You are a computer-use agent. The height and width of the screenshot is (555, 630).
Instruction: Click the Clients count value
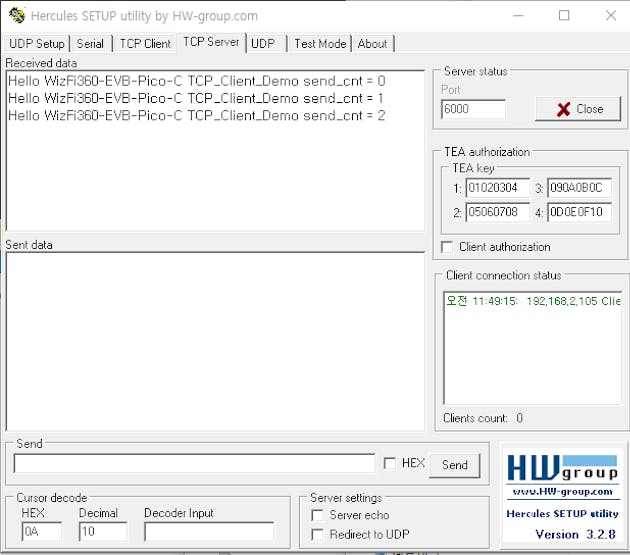coord(520,418)
